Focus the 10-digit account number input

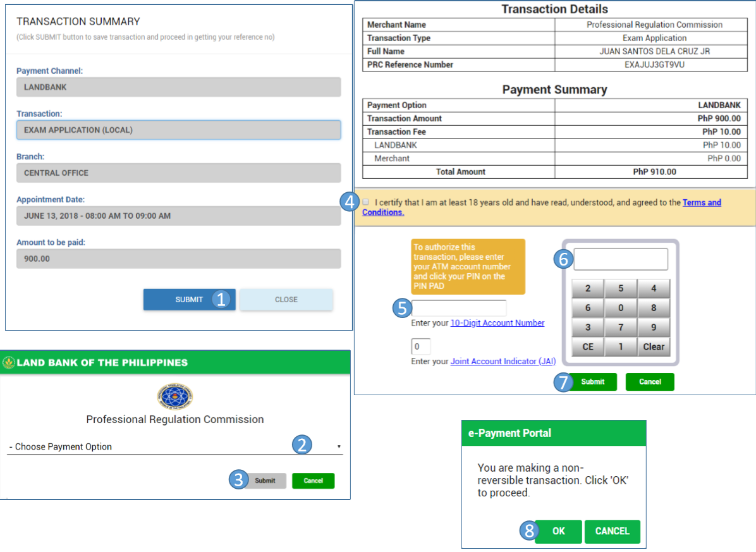458,308
